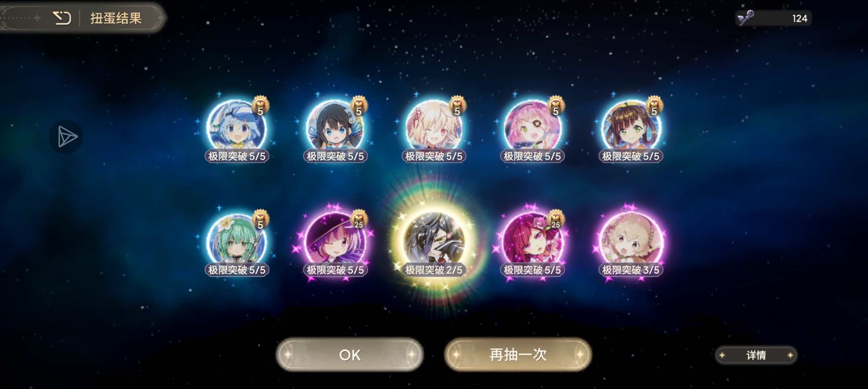Click the 25 medal badge on witch character
The image size is (868, 389).
coord(359,219)
